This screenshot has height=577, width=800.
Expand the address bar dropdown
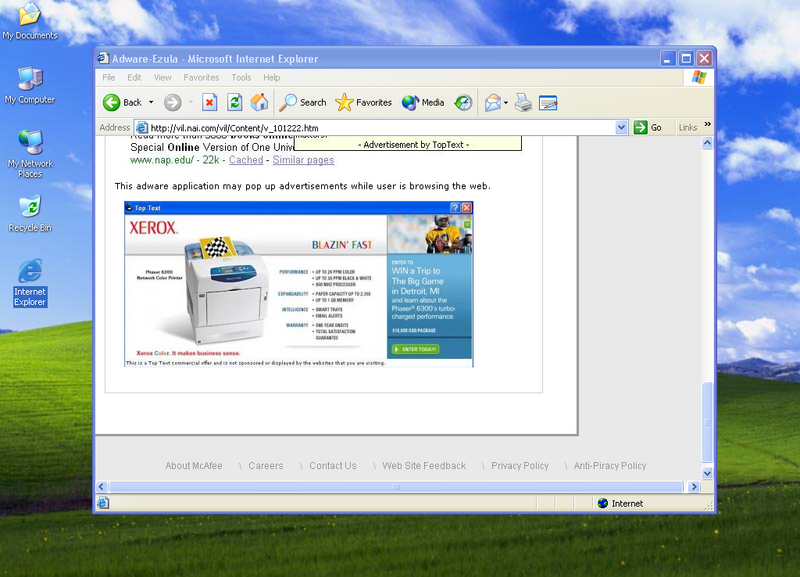[x=621, y=128]
